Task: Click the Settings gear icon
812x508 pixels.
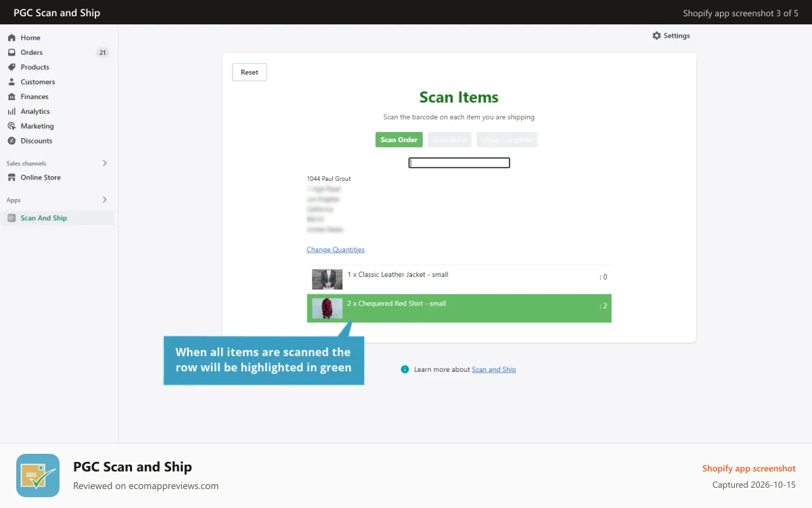Action: coord(656,36)
